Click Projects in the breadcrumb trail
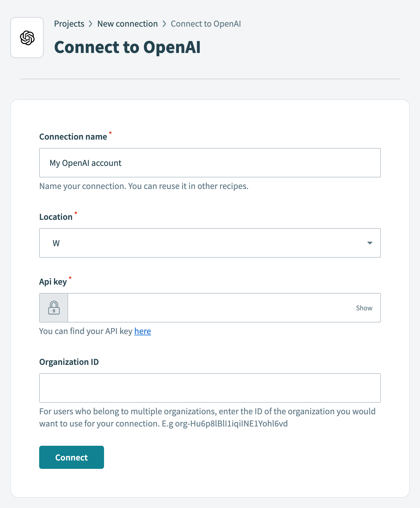Viewport: 420px width, 508px height. tap(69, 23)
